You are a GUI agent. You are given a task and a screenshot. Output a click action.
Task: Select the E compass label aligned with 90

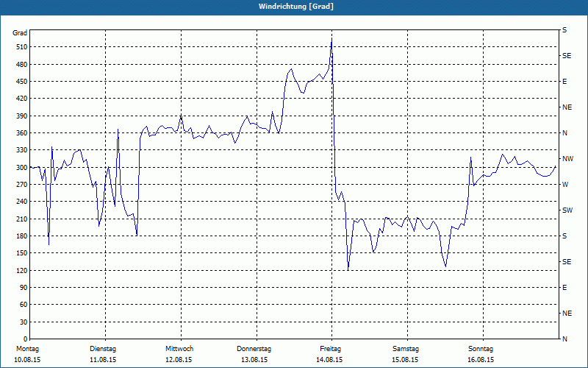[564, 288]
